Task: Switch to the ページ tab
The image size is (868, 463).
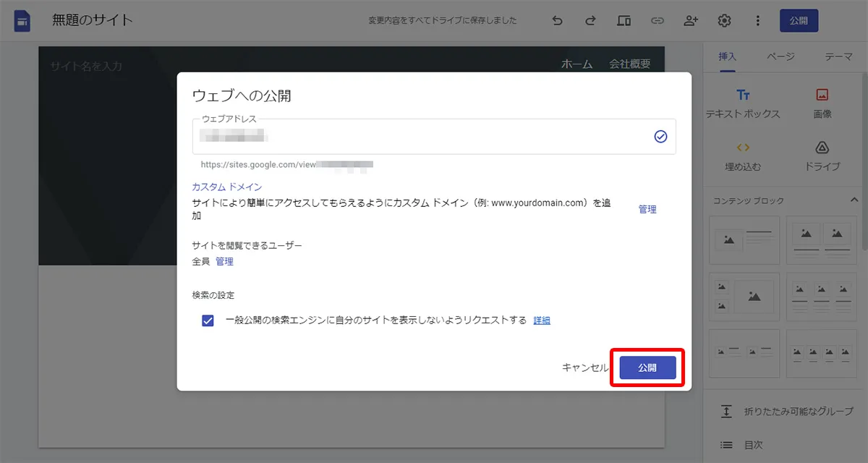Action: point(781,56)
